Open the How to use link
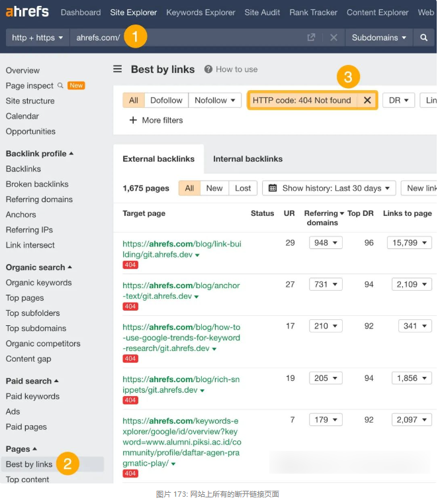The width and height of the screenshot is (446, 504). pyautogui.click(x=237, y=69)
